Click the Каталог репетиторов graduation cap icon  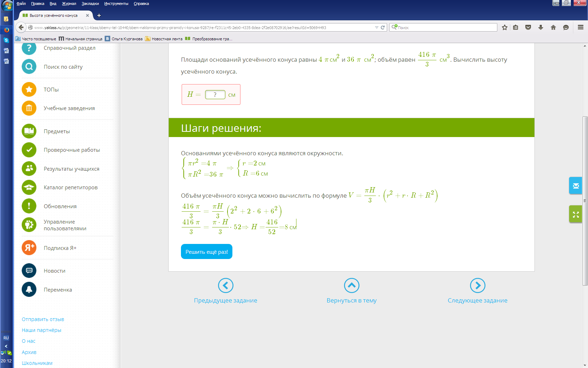click(x=29, y=187)
